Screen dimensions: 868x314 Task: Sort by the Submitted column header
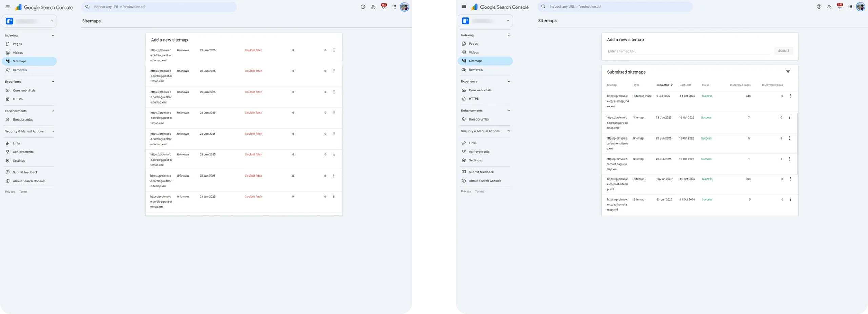tap(664, 85)
